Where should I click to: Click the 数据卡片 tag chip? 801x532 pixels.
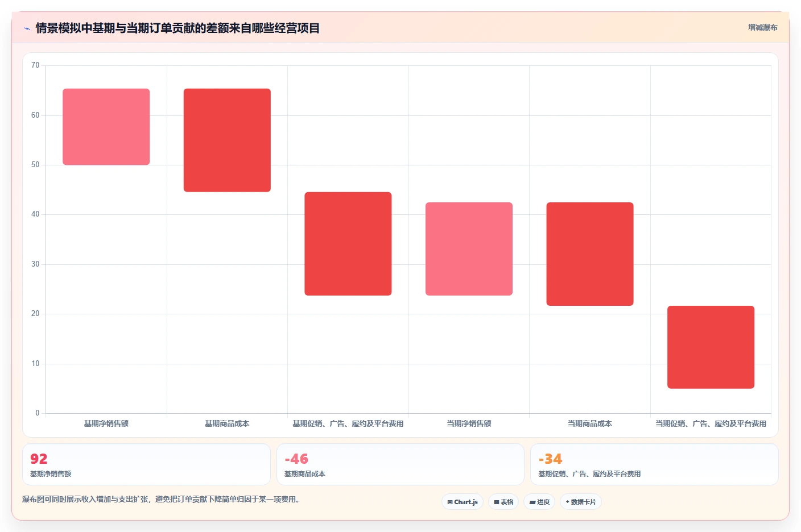(581, 502)
